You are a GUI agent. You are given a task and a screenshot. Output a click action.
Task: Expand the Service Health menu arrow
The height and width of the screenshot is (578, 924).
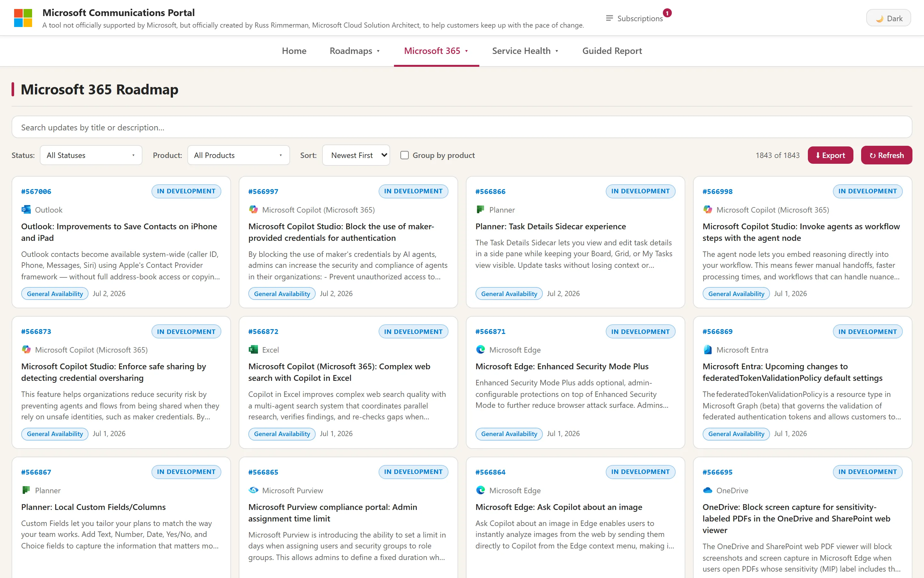tap(557, 51)
